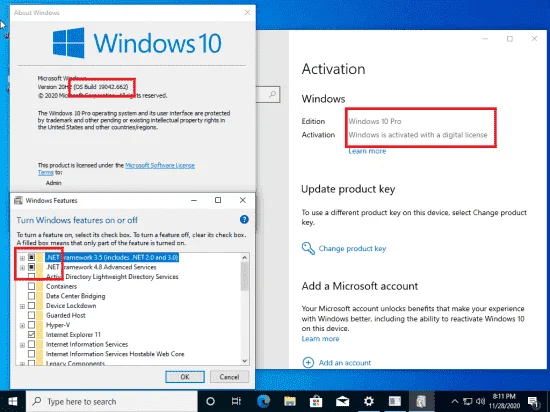This screenshot has width=550, height=412.
Task: Select the Windows Features taskbar item
Action: point(421,401)
